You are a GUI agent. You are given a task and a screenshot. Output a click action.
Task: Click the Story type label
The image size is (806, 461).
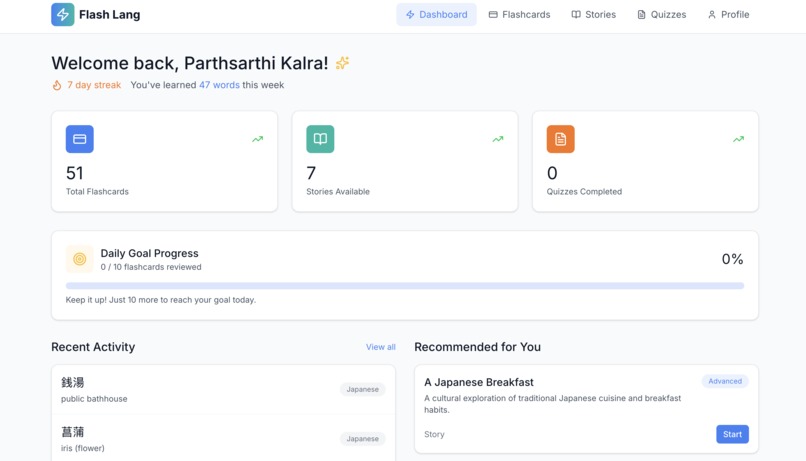[434, 434]
